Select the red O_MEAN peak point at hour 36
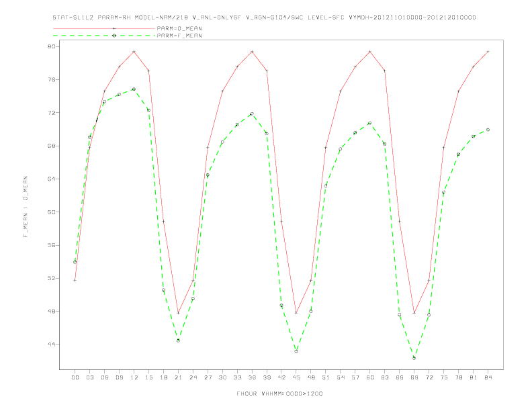Viewport: 532px width, 411px height. (x=252, y=52)
